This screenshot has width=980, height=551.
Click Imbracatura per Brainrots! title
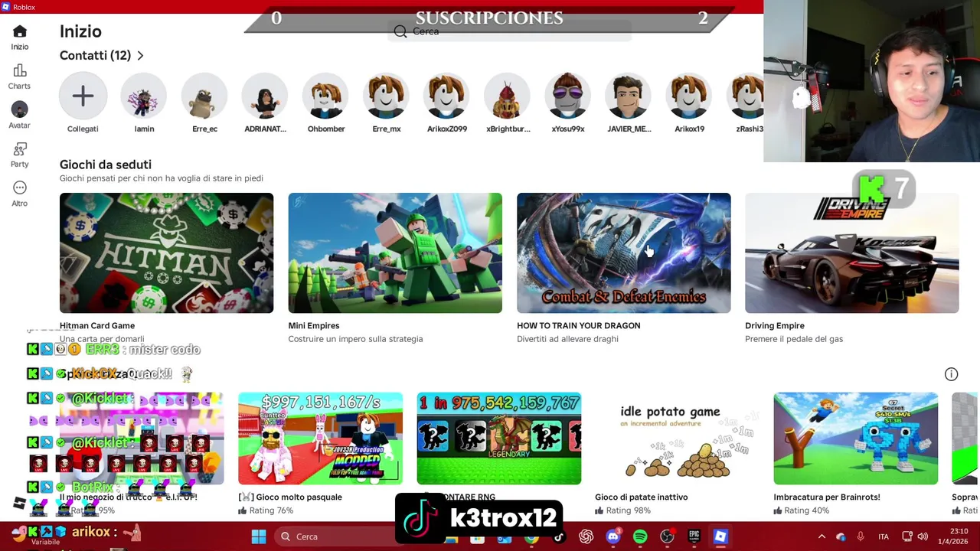tap(826, 497)
